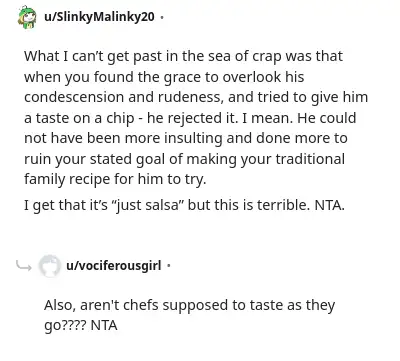Click the gray vociferousgirl avatar icon
The height and width of the screenshot is (361, 400).
click(50, 266)
